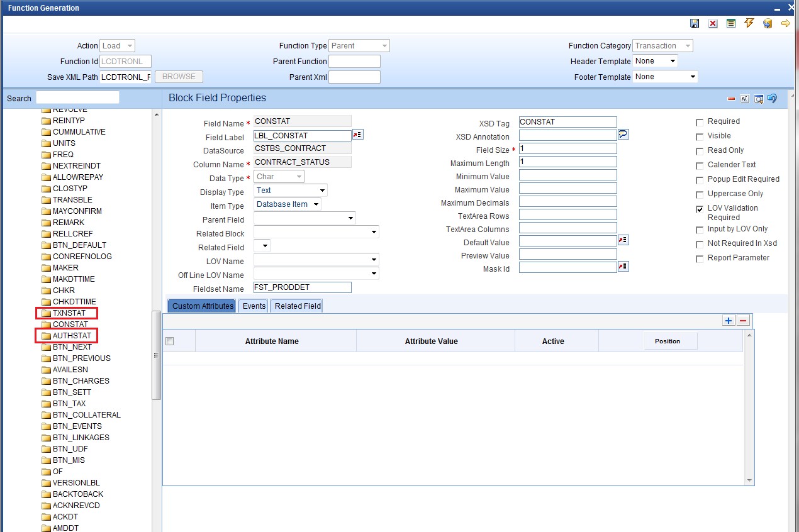Image resolution: width=799 pixels, height=532 pixels.
Task: Open the Mask Id lookup icon
Action: pyautogui.click(x=623, y=267)
